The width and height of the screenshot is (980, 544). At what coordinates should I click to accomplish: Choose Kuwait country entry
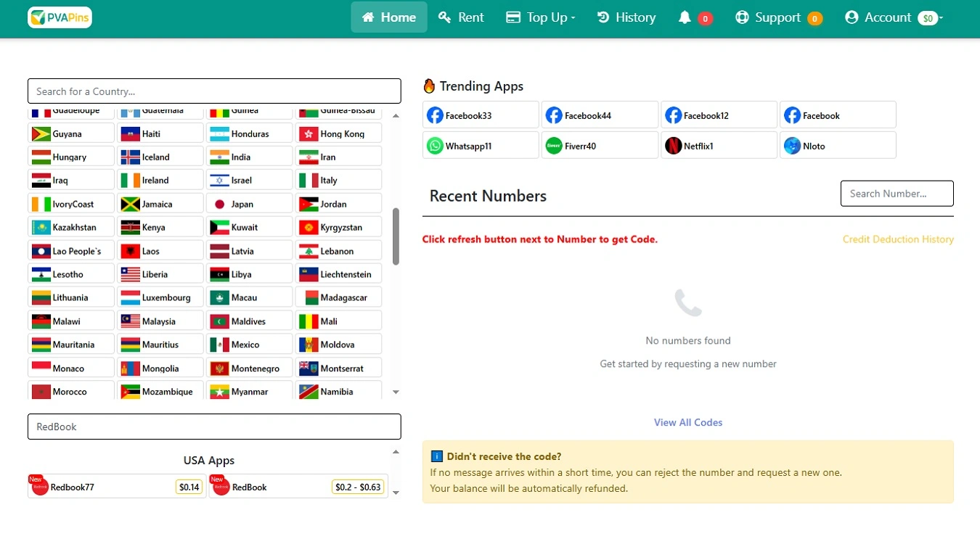click(250, 227)
